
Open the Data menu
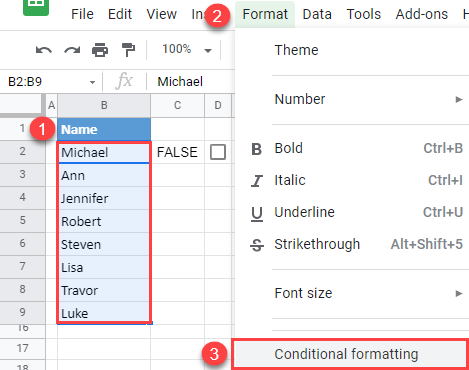coord(317,14)
